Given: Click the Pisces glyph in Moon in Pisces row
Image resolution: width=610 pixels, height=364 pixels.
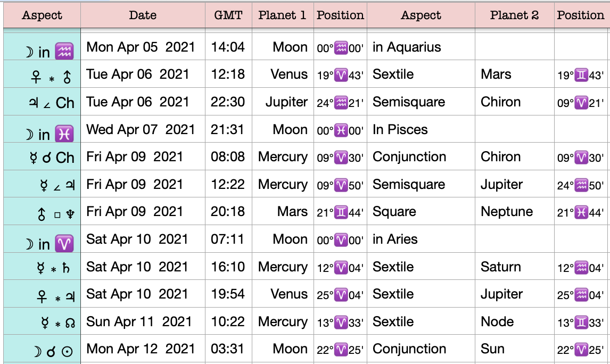Looking at the screenshot, I should coord(64,134).
